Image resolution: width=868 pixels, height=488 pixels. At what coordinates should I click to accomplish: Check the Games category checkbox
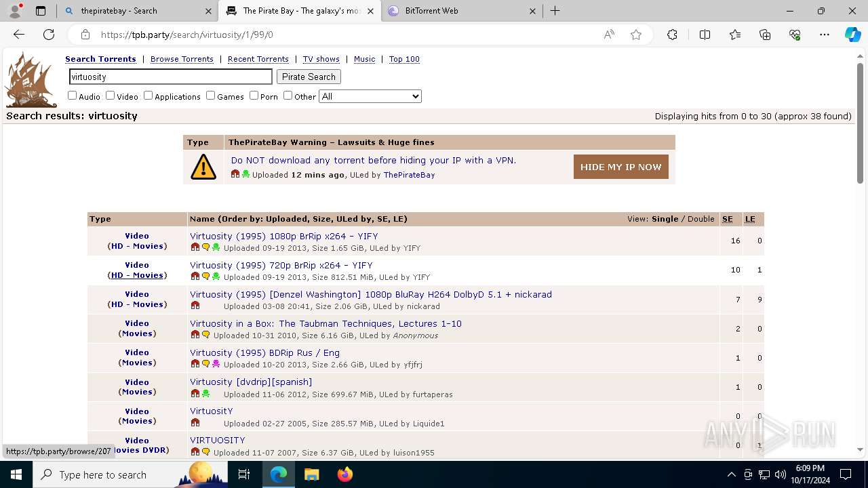[210, 96]
